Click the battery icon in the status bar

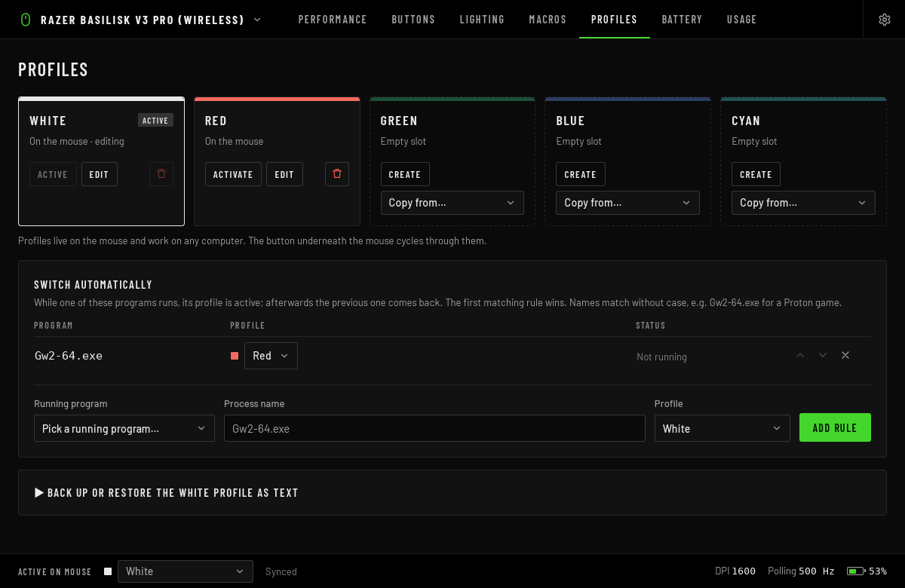tap(855, 571)
